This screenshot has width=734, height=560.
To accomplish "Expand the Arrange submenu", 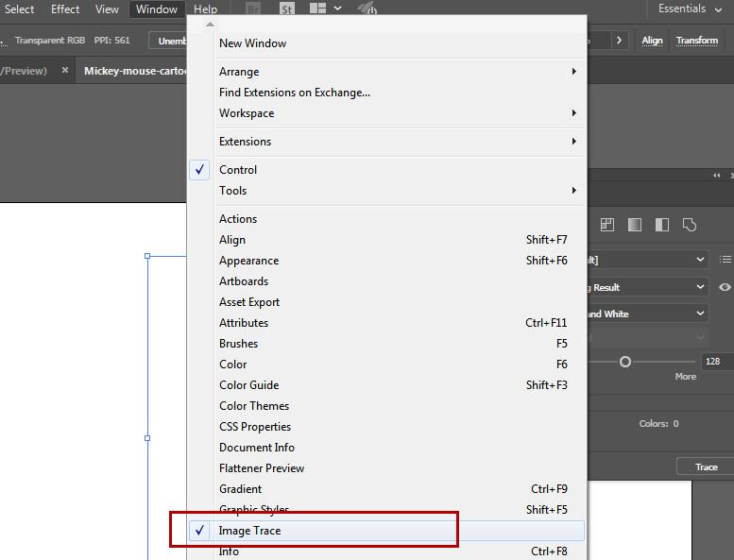I will pos(397,72).
